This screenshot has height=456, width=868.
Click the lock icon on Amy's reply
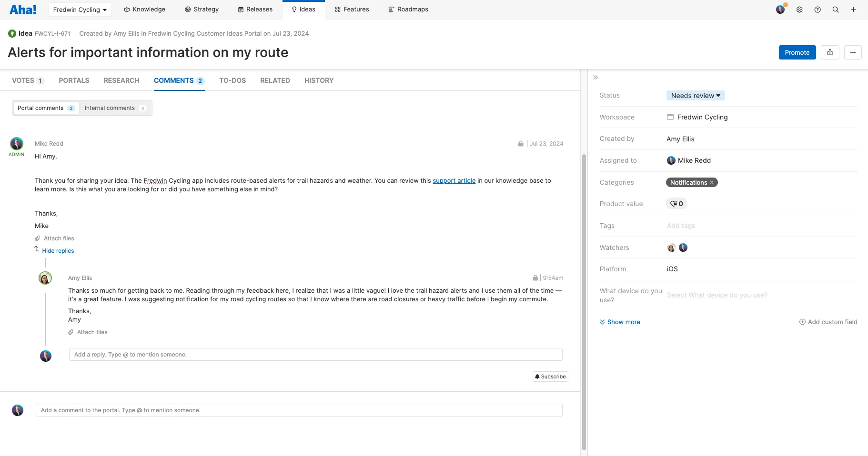[x=535, y=278]
